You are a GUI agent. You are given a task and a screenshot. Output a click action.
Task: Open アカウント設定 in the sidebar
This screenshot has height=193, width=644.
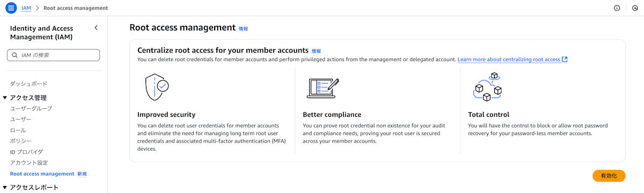click(x=28, y=162)
